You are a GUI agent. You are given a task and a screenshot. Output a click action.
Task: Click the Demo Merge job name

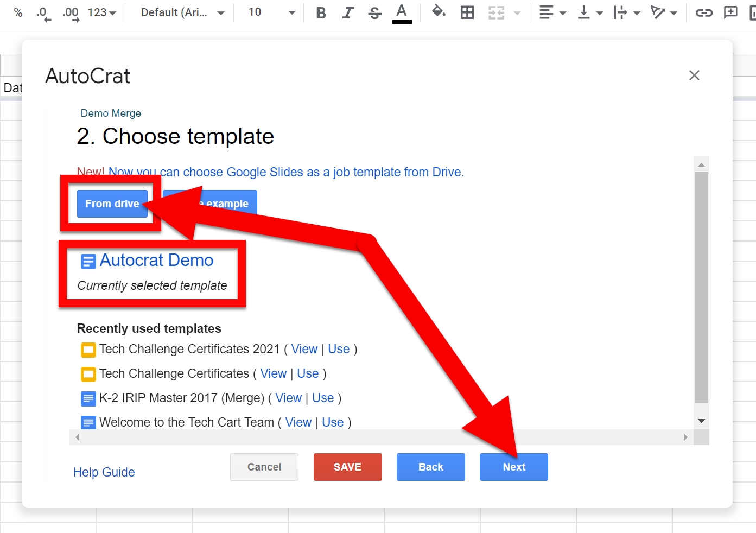(111, 113)
